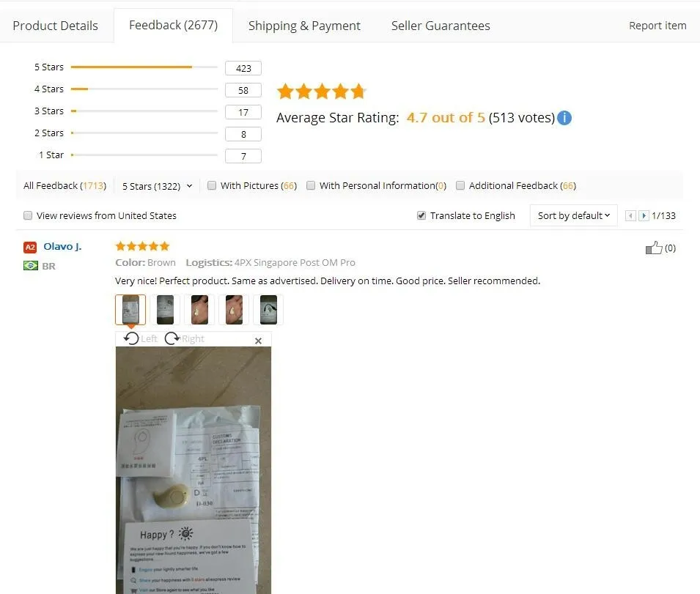
Task: Click the blue rating info icon
Action: (x=564, y=118)
